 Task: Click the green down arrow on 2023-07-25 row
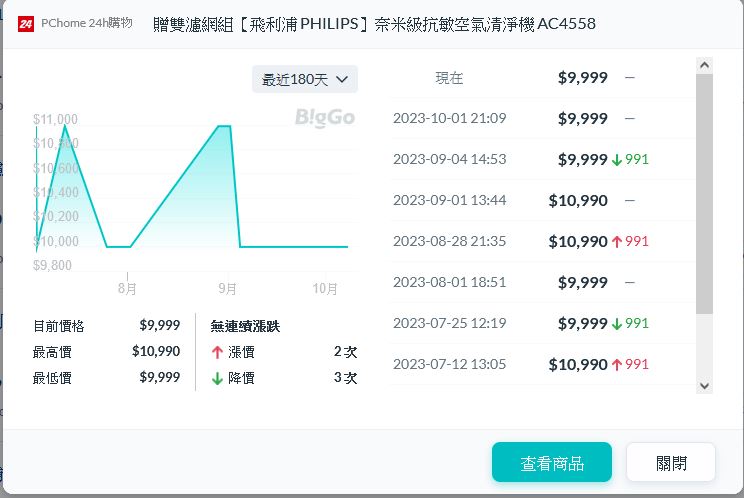(x=617, y=323)
